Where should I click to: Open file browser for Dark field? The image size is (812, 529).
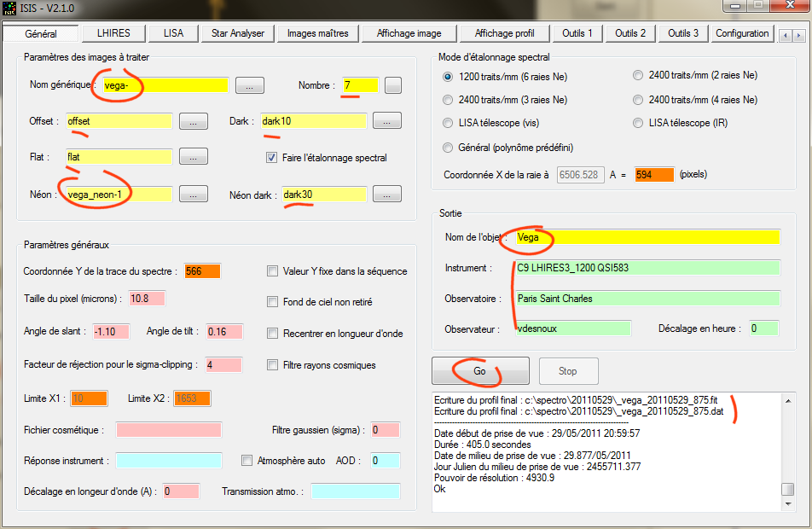pyautogui.click(x=386, y=121)
